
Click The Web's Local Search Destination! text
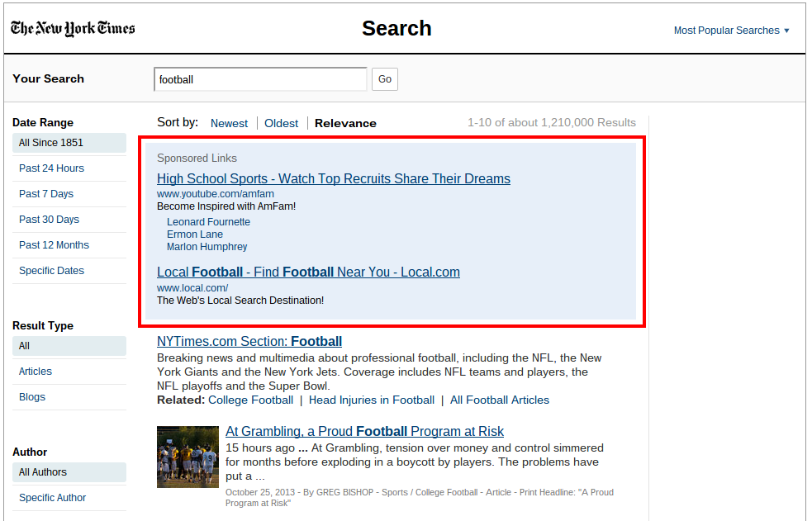(x=240, y=301)
